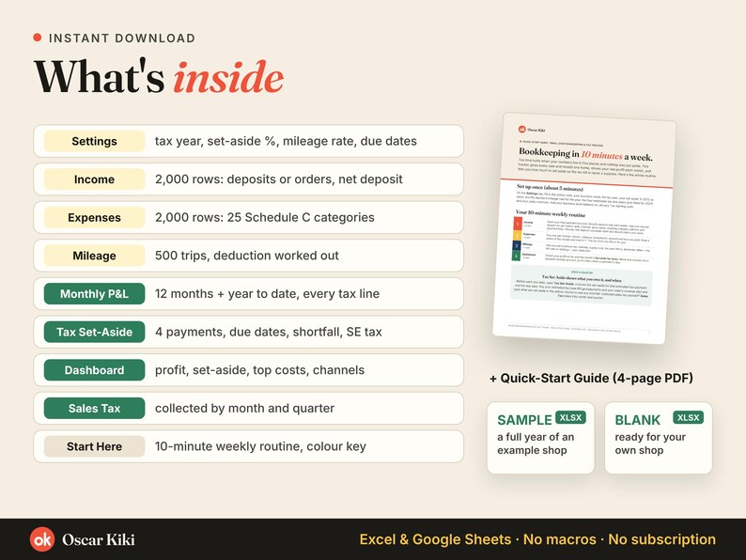Choose the Mileage tab pill
The height and width of the screenshot is (560, 746).
pyautogui.click(x=94, y=256)
